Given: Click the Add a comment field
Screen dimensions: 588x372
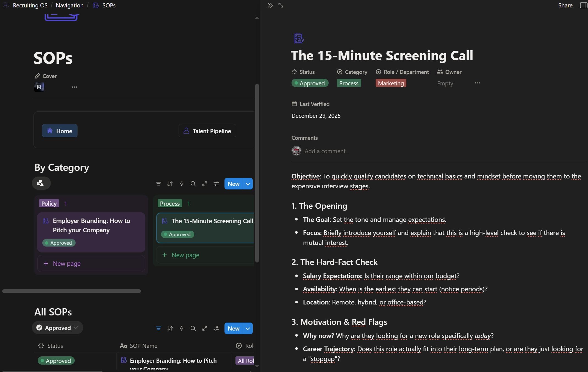Looking at the screenshot, I should tap(327, 151).
